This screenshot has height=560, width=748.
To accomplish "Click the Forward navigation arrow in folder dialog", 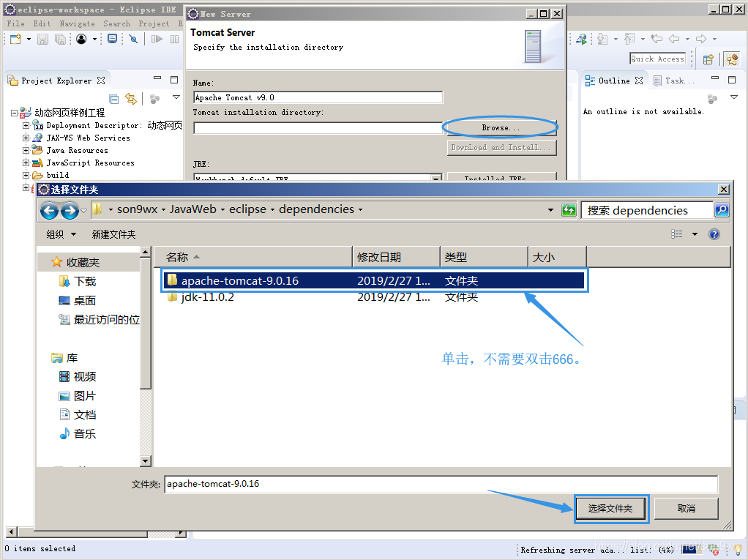I will [70, 210].
